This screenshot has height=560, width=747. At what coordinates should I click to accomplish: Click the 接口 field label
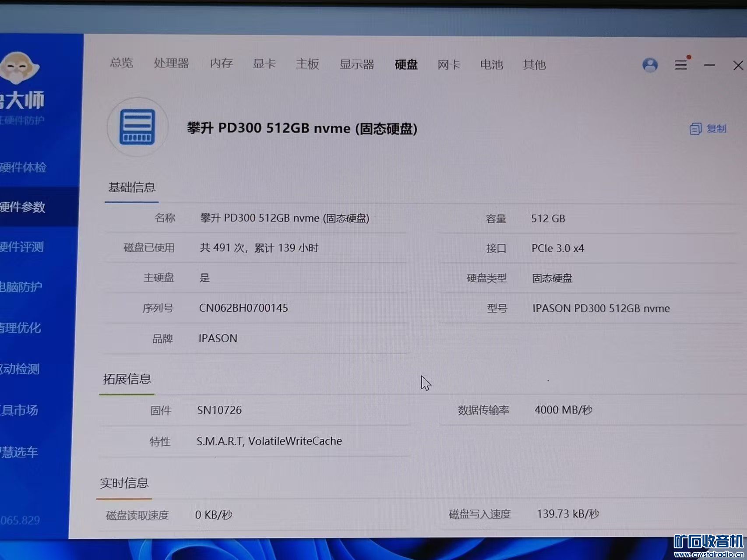(496, 248)
